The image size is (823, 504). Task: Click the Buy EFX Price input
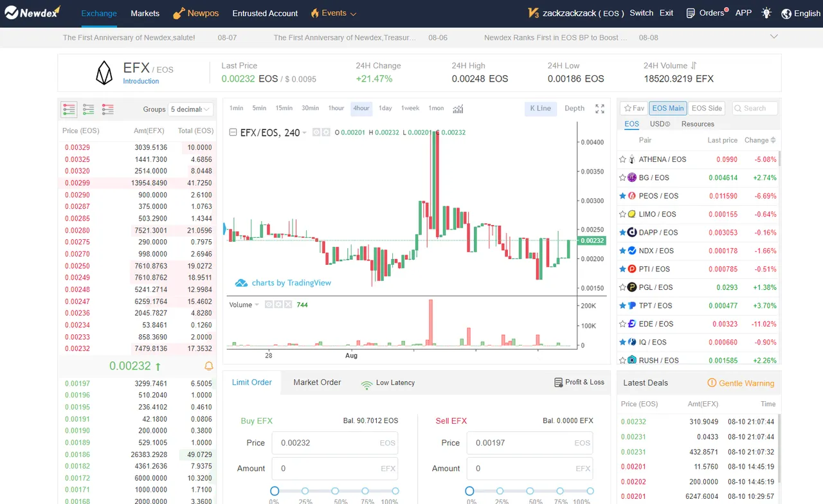point(335,443)
